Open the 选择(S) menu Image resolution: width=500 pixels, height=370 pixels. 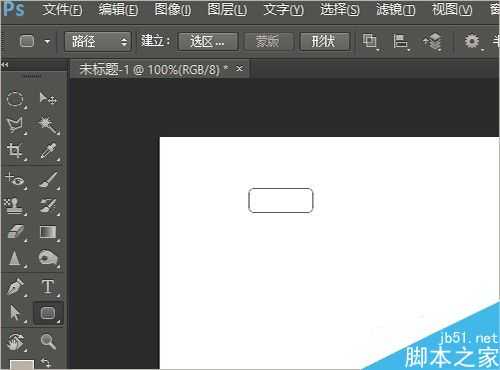click(340, 9)
